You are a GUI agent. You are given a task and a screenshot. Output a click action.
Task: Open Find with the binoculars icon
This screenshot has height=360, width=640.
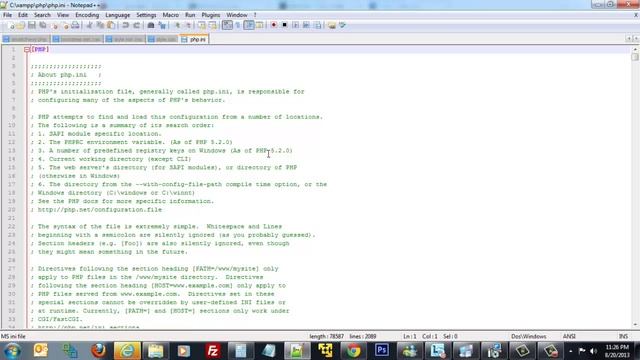[151, 25]
